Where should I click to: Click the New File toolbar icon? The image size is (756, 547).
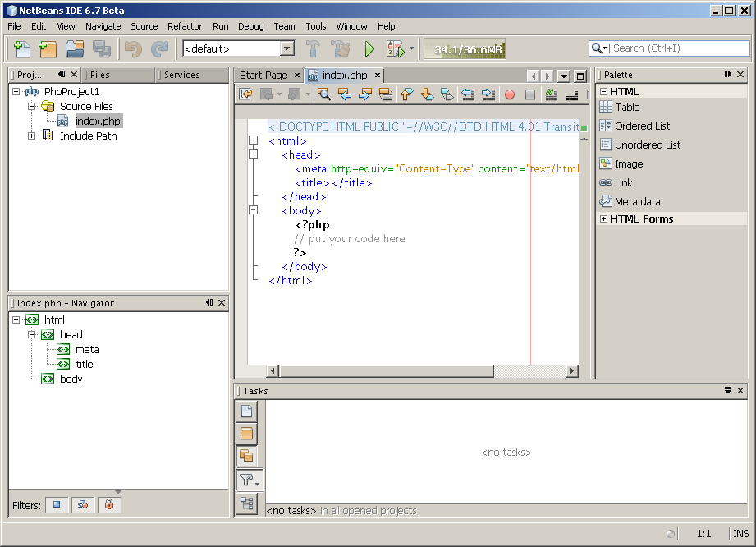point(21,49)
